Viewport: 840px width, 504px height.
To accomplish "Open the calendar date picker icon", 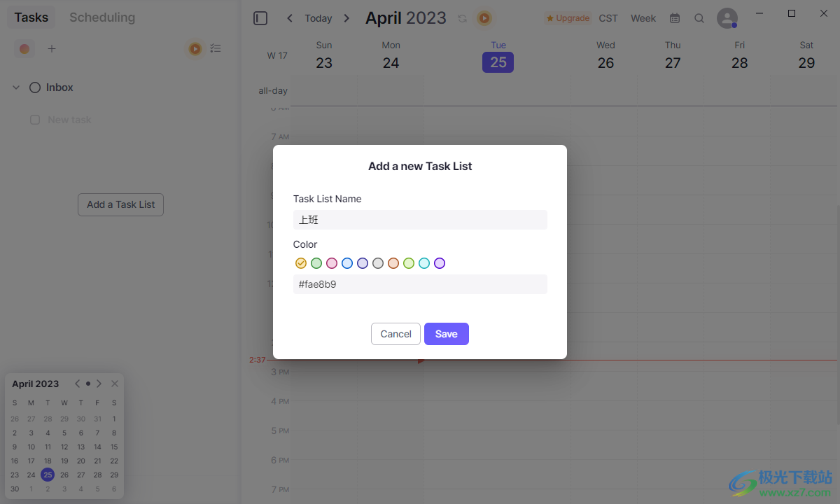I will (674, 18).
